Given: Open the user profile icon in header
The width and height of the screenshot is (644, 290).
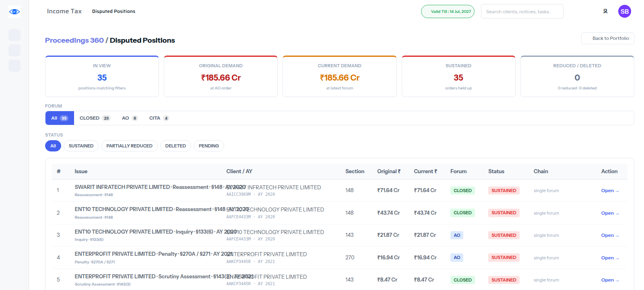Looking at the screenshot, I should pyautogui.click(x=605, y=11).
